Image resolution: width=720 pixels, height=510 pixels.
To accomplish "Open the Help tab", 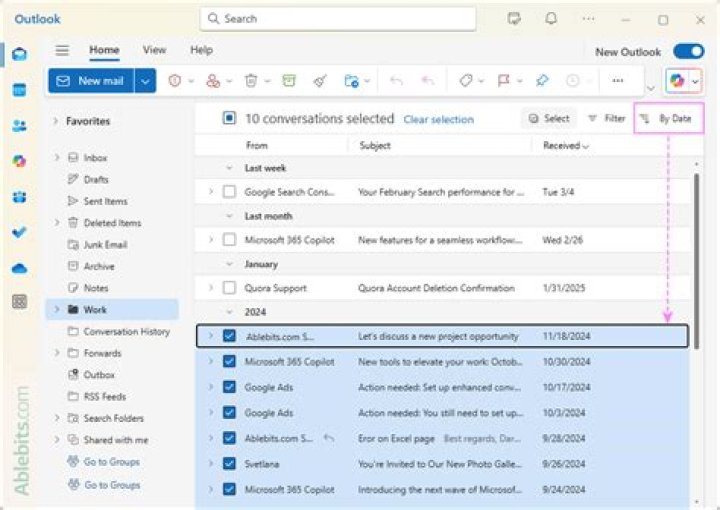I will [202, 50].
